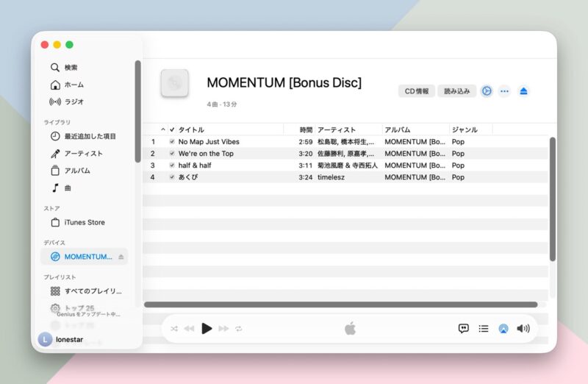
Task: Uncheck the No Map Just Vibes checkbox
Action: 172,141
